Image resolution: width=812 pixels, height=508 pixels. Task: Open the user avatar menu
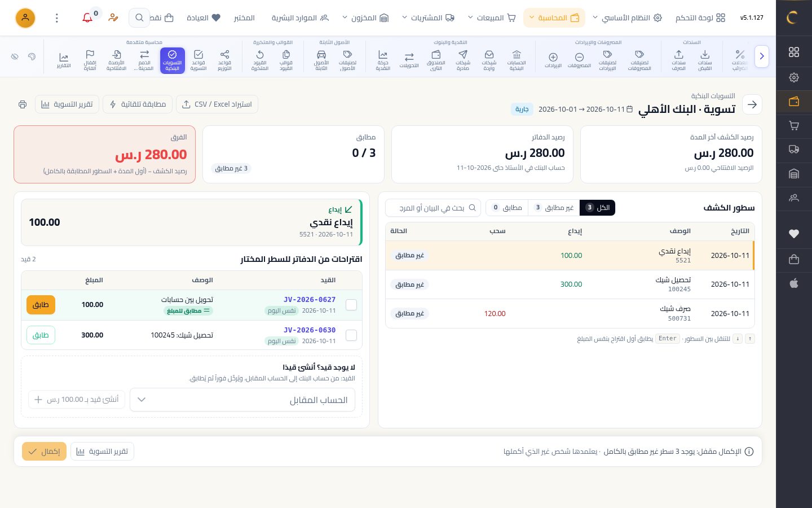coord(25,18)
